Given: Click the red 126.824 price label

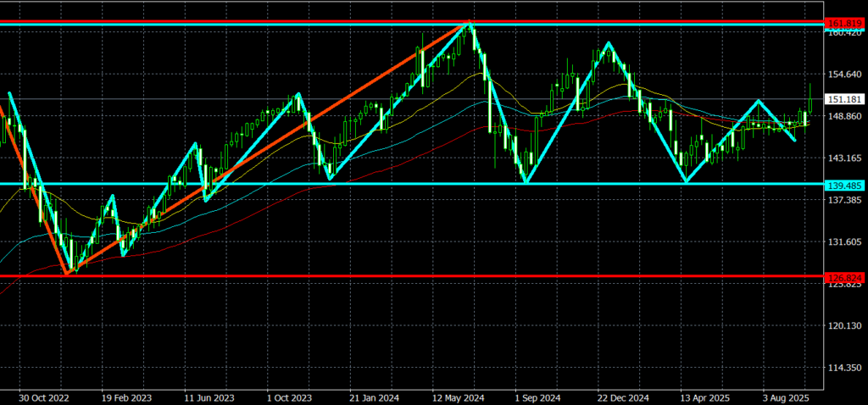Looking at the screenshot, I should pyautogui.click(x=845, y=276).
